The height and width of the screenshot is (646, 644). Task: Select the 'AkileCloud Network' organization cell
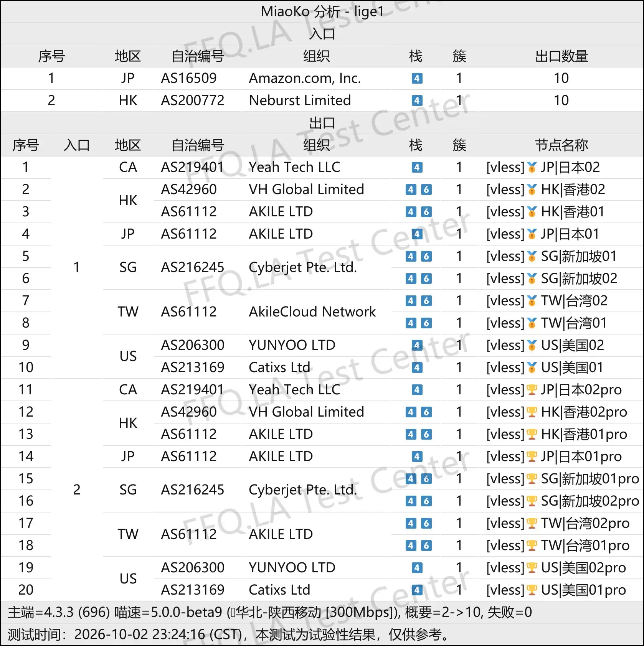point(312,312)
